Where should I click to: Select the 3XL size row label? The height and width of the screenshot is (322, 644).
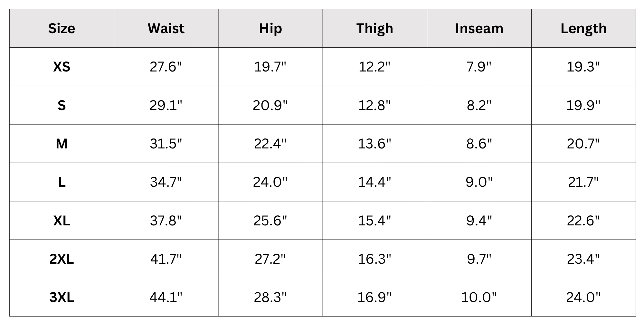[62, 297]
